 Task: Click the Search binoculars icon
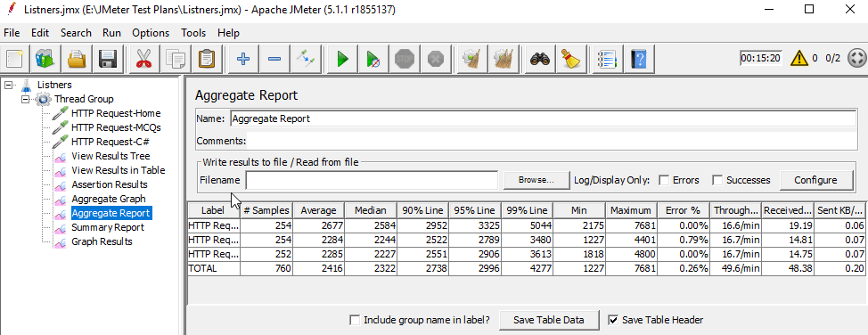point(539,58)
